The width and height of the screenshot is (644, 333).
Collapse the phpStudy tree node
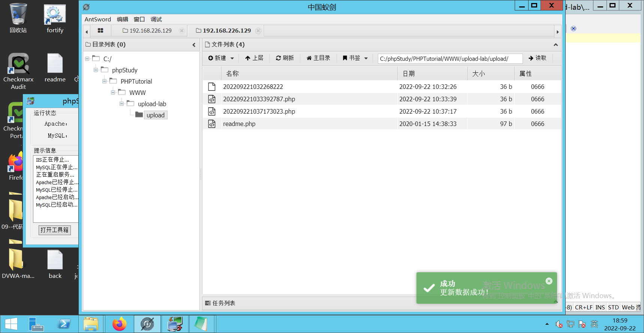[96, 70]
